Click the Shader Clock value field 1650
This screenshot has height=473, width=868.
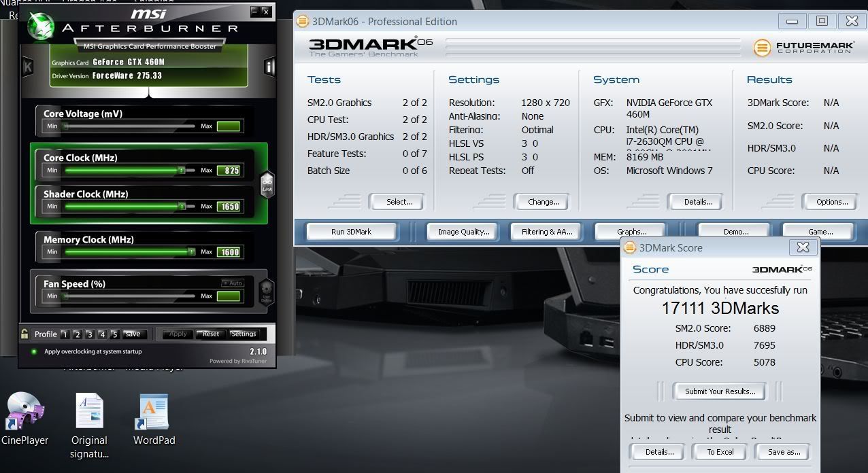(x=229, y=207)
